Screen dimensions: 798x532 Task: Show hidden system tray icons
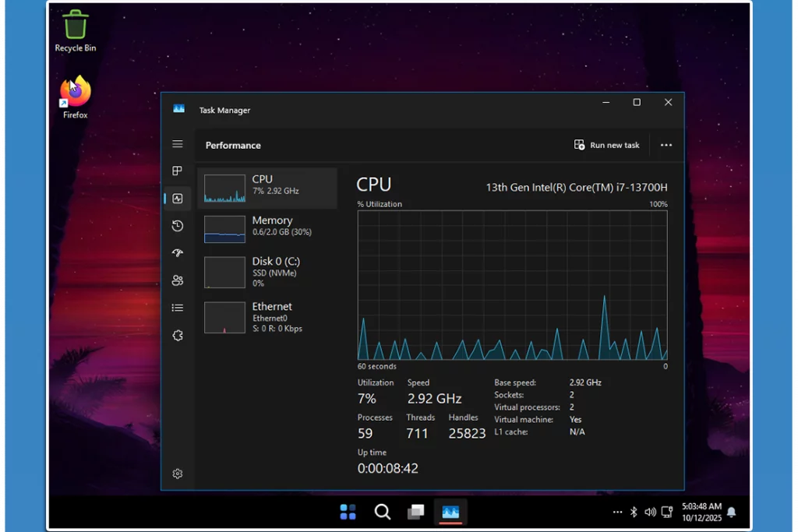[617, 512]
